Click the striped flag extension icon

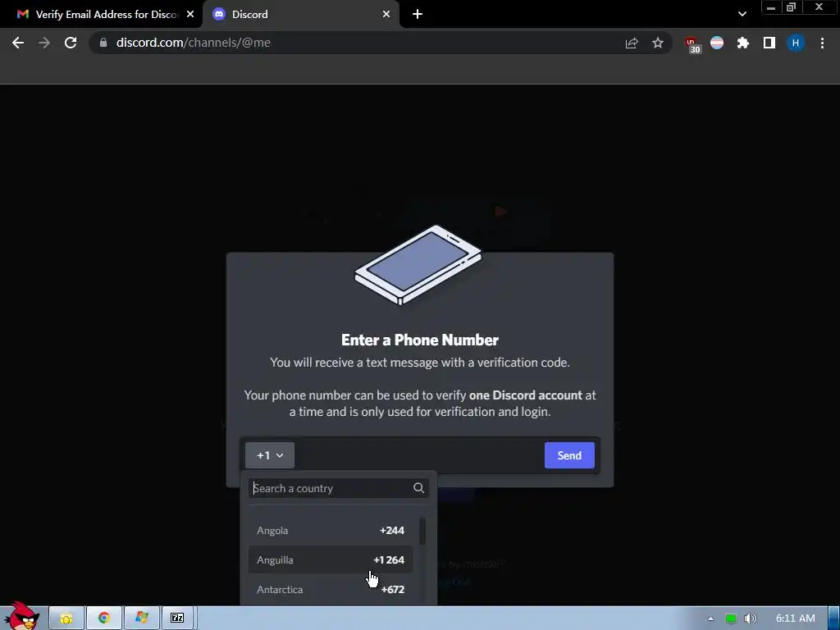pyautogui.click(x=717, y=43)
